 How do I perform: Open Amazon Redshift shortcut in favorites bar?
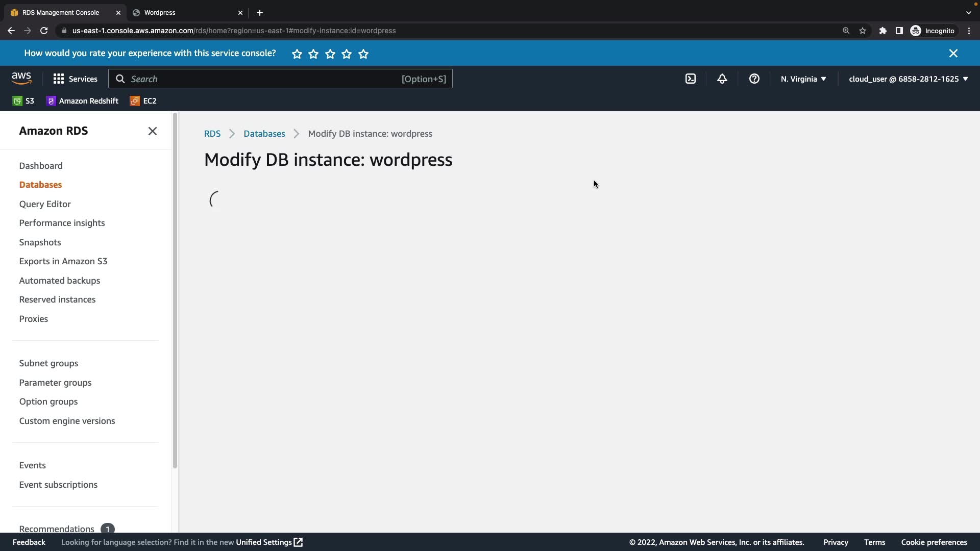82,101
